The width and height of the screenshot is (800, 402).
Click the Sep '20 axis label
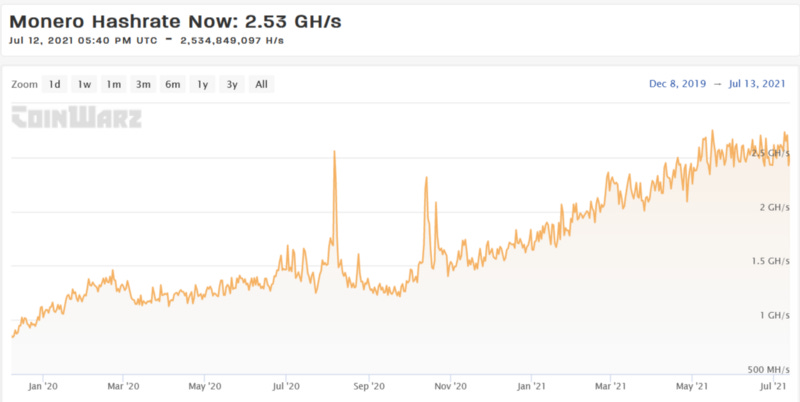click(368, 387)
